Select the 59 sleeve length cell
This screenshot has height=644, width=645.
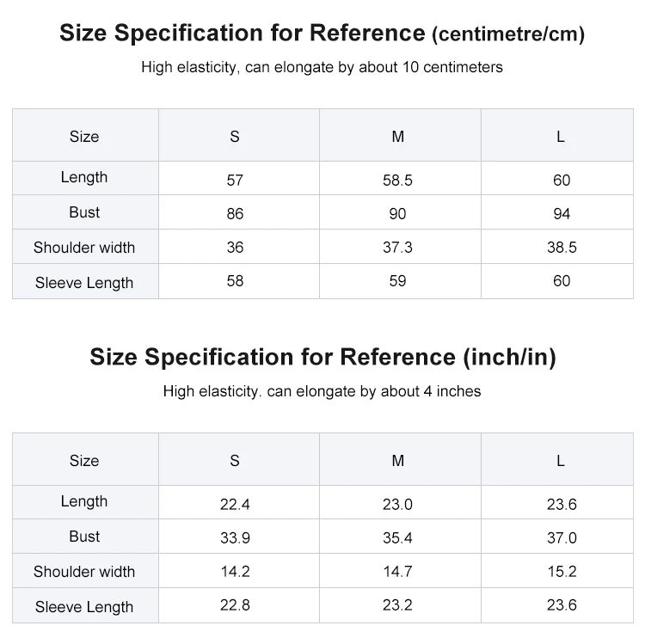[398, 281]
